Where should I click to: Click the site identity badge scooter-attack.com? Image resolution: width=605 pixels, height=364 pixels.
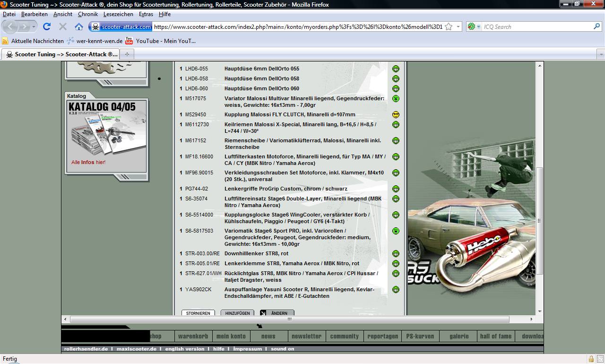[121, 26]
